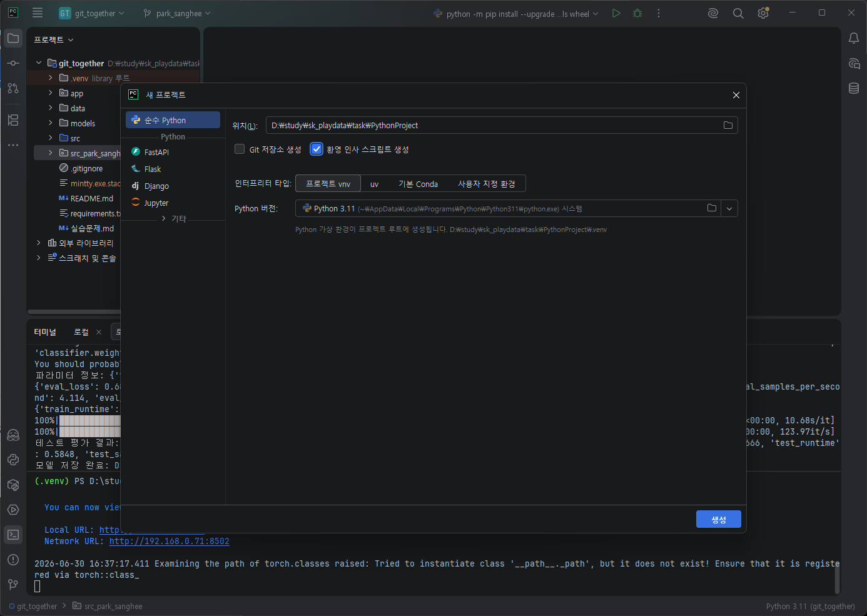Screen dimensions: 867x616
Task: Open the Commit tool window
Action: point(13,63)
